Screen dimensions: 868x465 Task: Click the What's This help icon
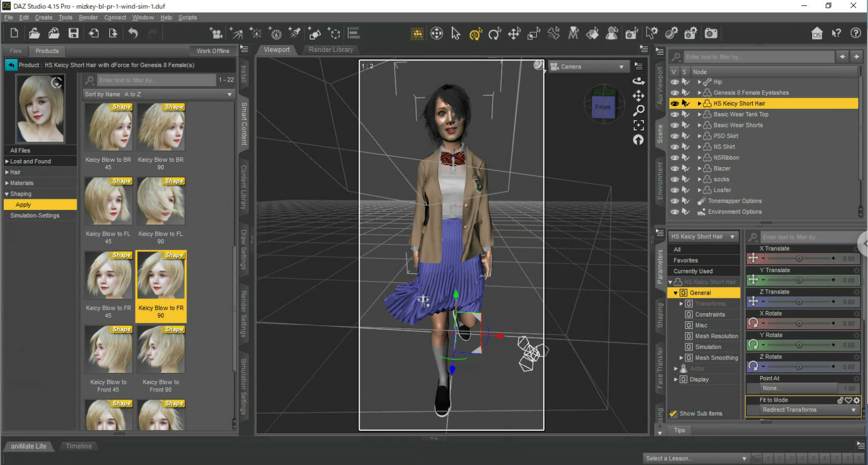(x=836, y=33)
